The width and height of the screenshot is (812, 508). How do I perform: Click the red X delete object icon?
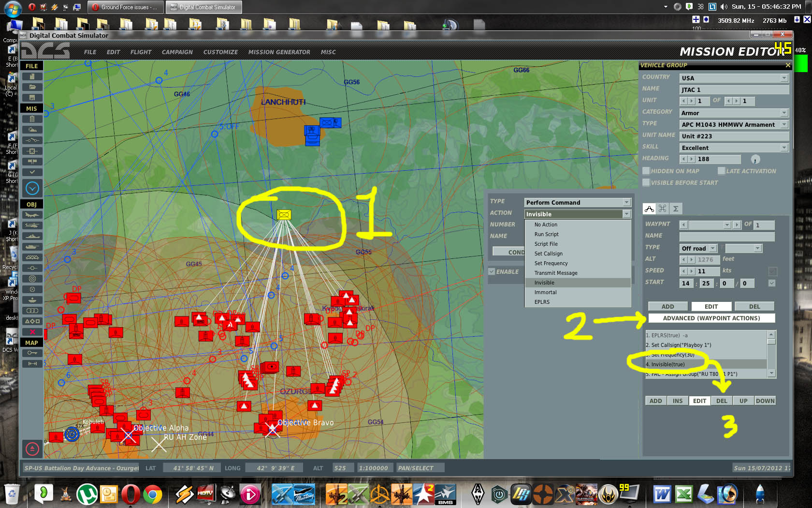[x=32, y=332]
